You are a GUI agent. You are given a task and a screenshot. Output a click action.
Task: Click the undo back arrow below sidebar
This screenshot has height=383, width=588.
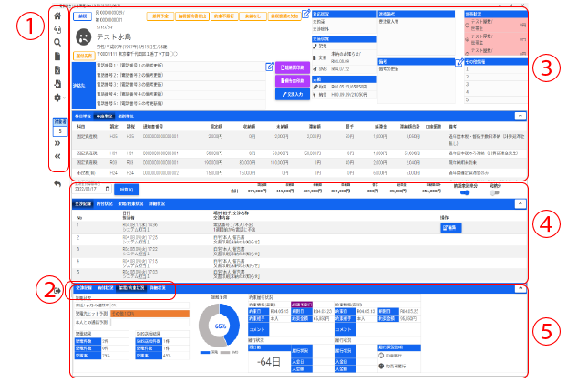tap(58, 183)
